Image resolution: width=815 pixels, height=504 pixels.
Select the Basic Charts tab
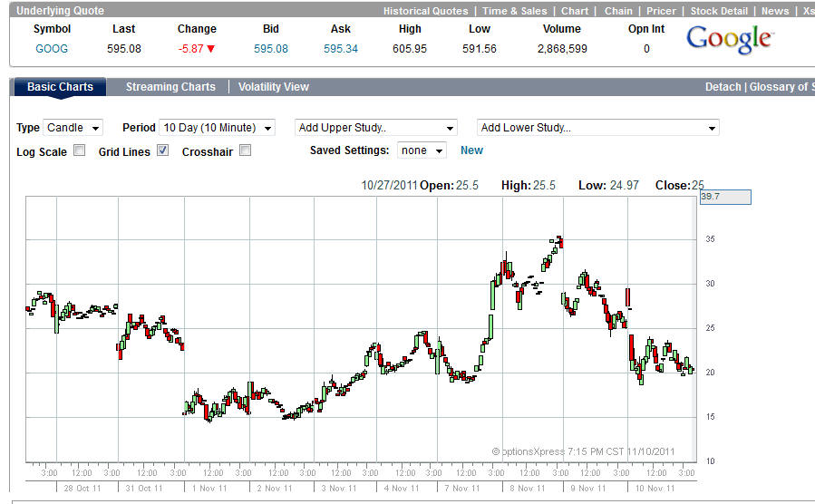pyautogui.click(x=60, y=87)
